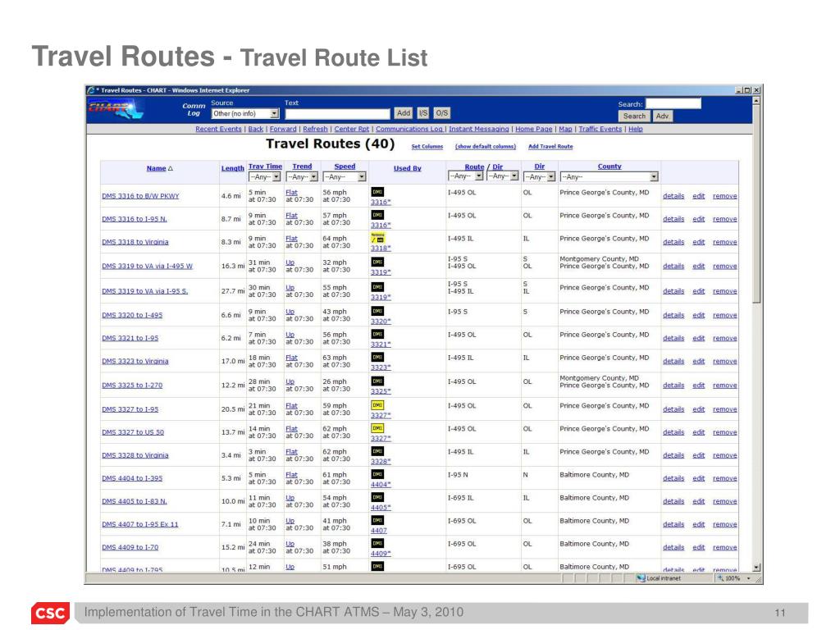Image resolution: width=840 pixels, height=630 pixels.
Task: Click the scroll down arrow of the vertical scrollbar
Action: 756,568
